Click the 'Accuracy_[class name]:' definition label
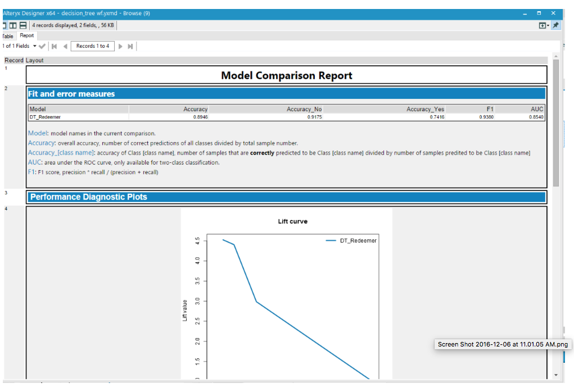 (61, 153)
